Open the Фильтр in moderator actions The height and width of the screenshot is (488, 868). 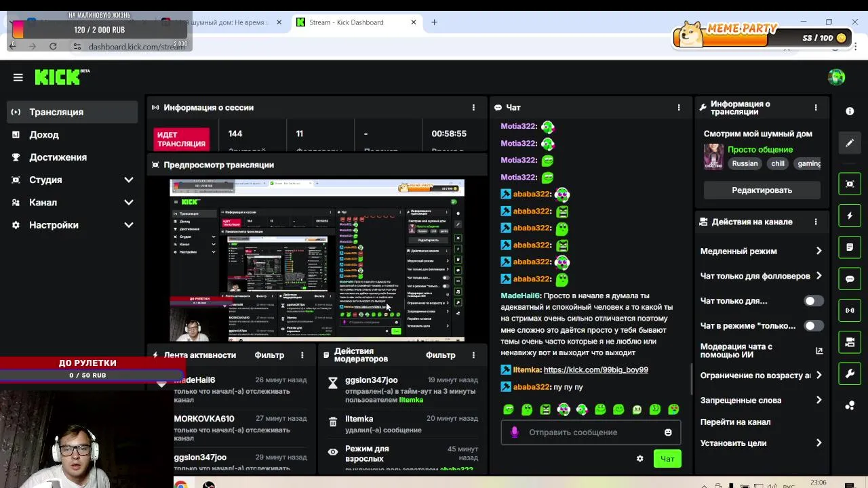(440, 355)
